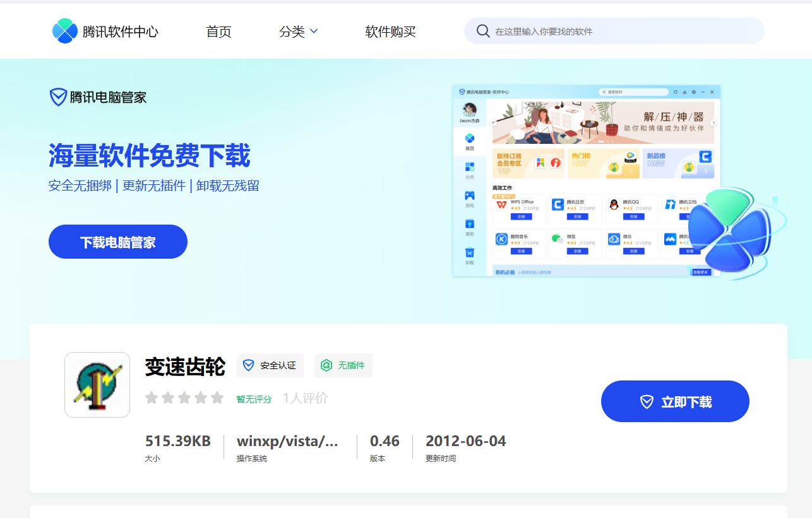Screen dimensions: 812x518
Task: Click the 首页 sidebar icon in banner preview
Action: tap(469, 138)
